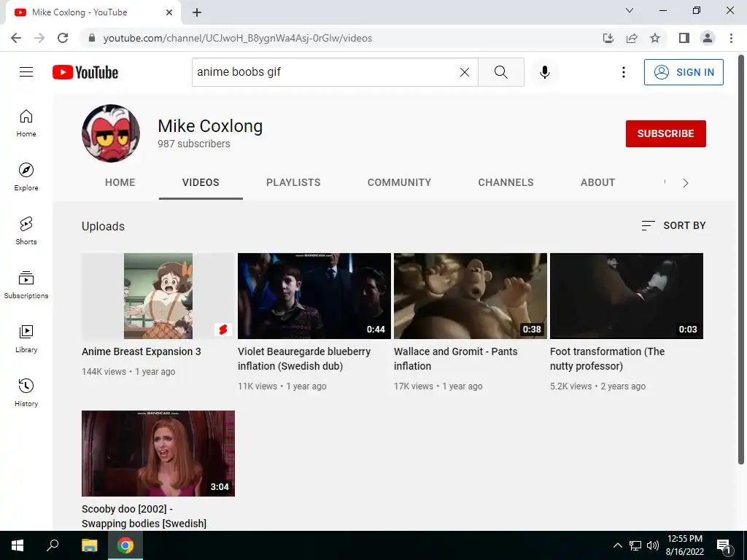Viewport: 747px width, 560px height.
Task: Click the SUBSCRIBE button
Action: pos(665,134)
